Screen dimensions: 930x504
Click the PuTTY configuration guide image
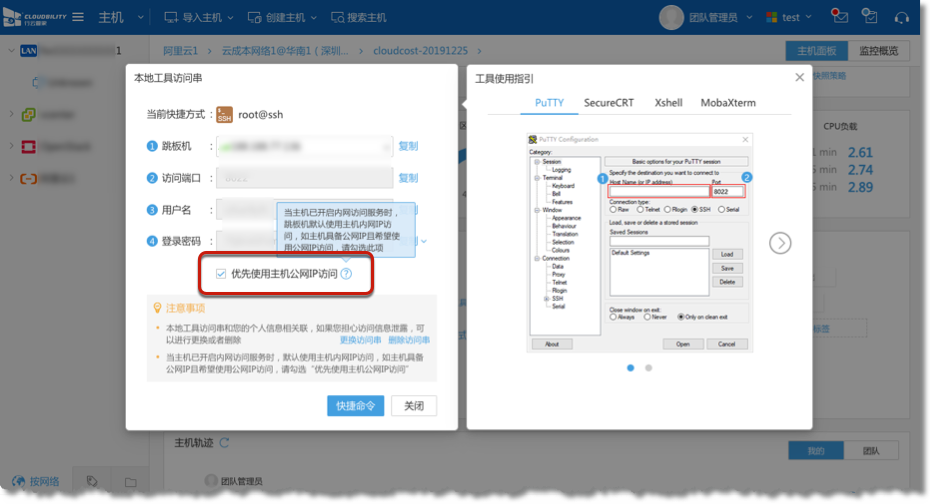(x=639, y=243)
